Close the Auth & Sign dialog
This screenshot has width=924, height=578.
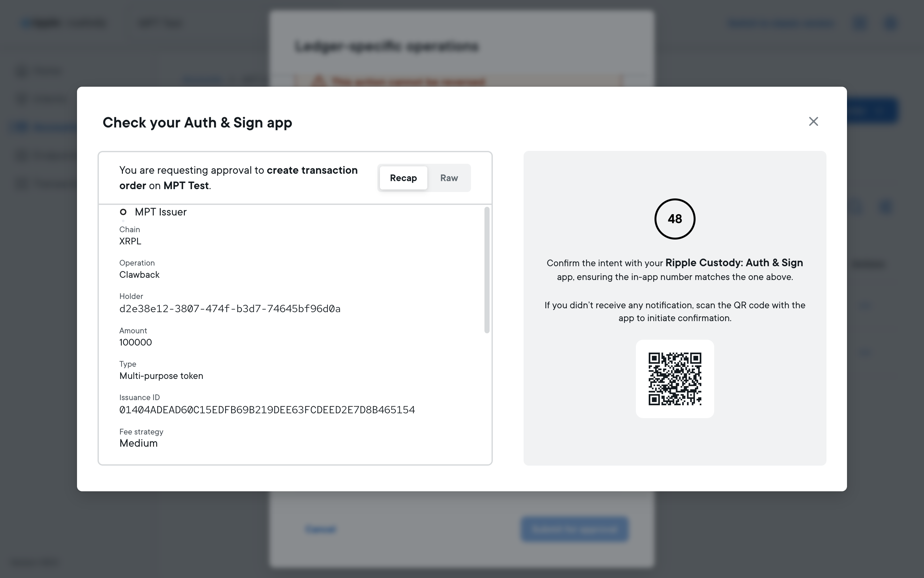point(813,122)
